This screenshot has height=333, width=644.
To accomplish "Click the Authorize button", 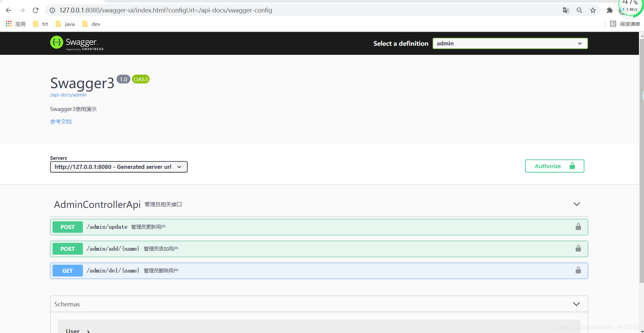I will click(x=554, y=166).
